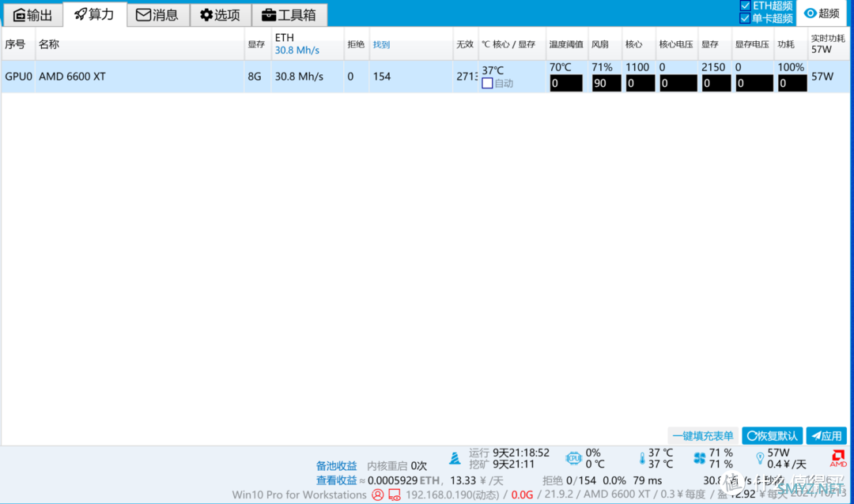Open the 工具箱 tab
The width and height of the screenshot is (854, 504).
click(x=289, y=15)
